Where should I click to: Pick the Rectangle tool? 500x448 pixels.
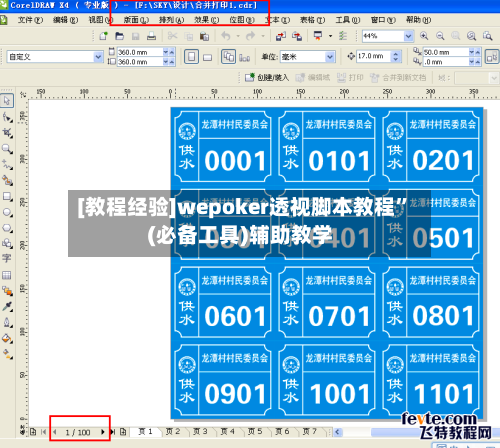(x=7, y=196)
